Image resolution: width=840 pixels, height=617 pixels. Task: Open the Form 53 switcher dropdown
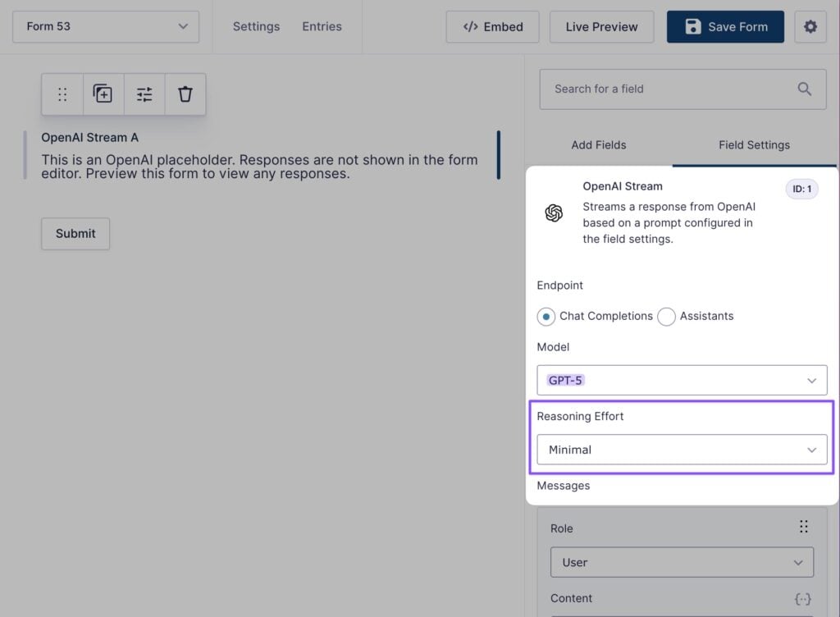pos(106,27)
